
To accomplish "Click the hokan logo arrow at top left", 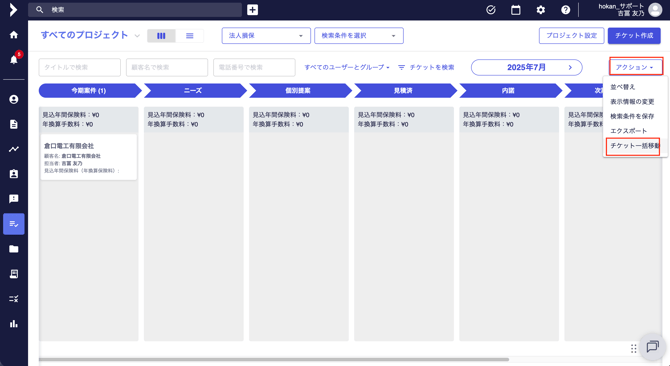I will pyautogui.click(x=13, y=9).
